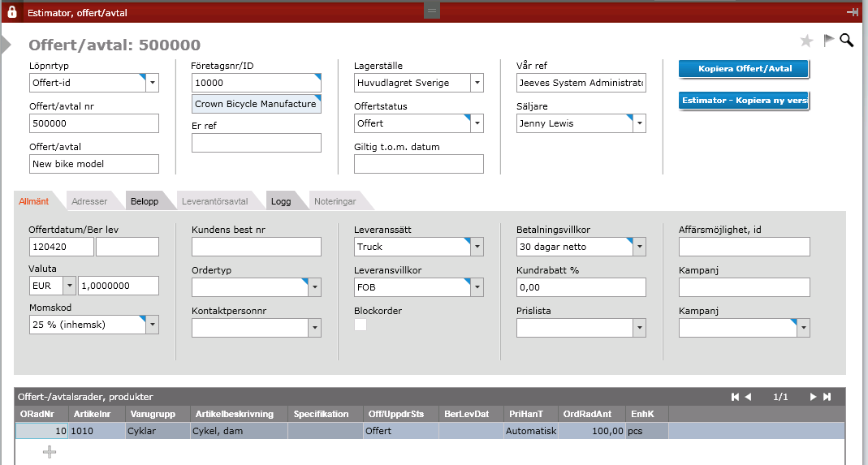Open the lower Kampanj dropdown
This screenshot has height=465, width=868.
[803, 328]
